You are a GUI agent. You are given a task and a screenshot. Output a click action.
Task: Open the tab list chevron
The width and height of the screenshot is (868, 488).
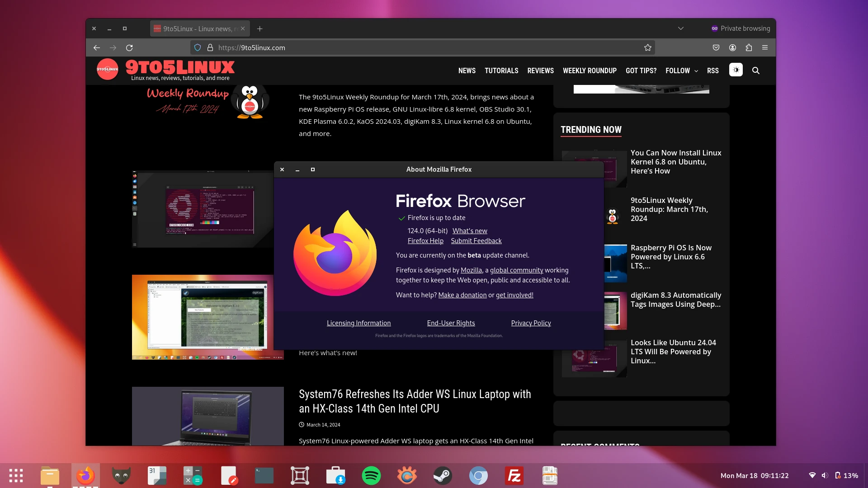click(x=681, y=28)
